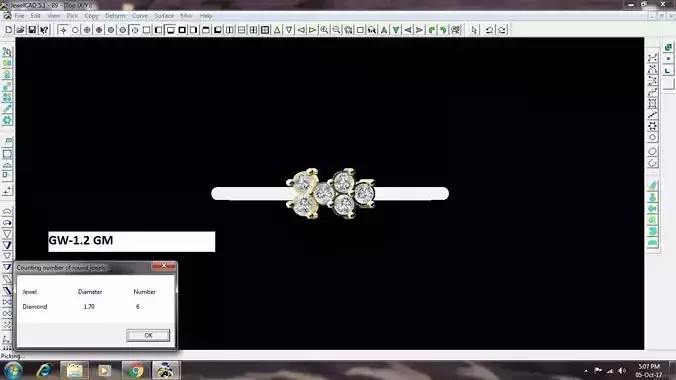Viewport: 676px width, 380px height.
Task: Click the 1.70 diameter value
Action: click(x=89, y=307)
